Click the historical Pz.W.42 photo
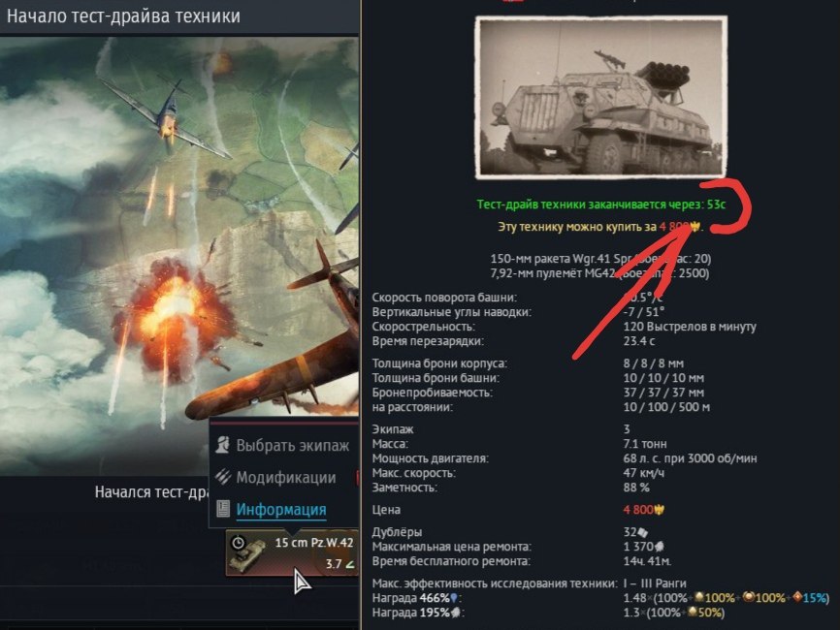 (601, 98)
